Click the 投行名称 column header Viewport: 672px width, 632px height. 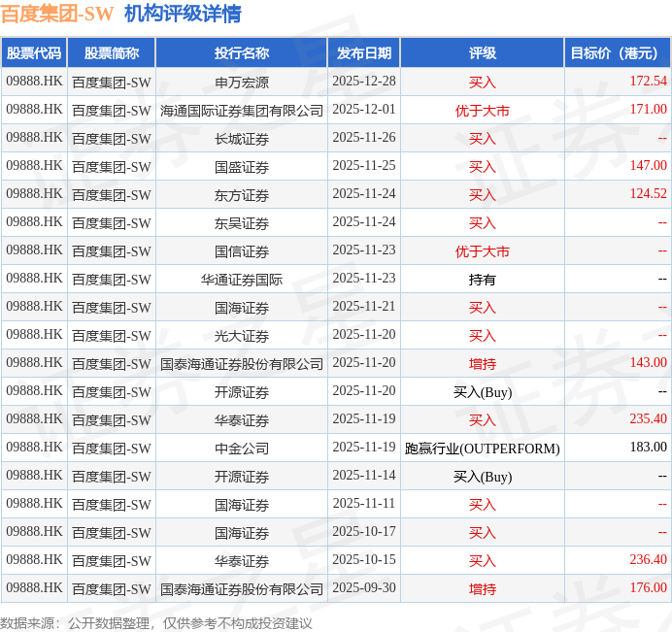point(242,53)
